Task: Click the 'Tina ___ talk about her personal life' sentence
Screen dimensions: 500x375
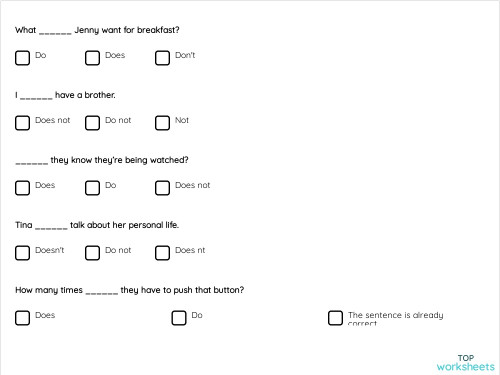Action: point(97,225)
